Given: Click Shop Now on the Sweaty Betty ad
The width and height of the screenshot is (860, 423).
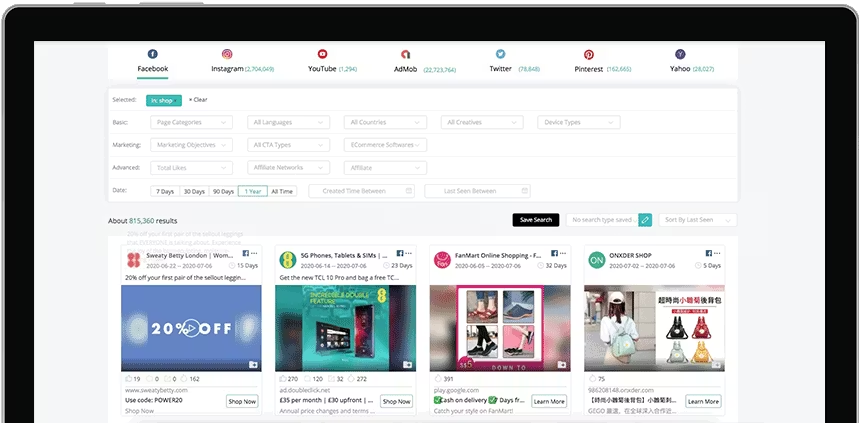Looking at the screenshot, I should [242, 401].
